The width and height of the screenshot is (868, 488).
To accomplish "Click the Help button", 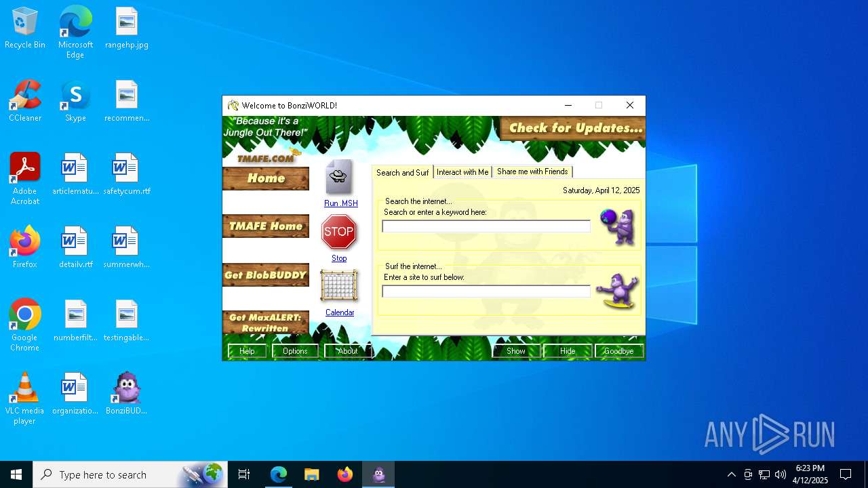I will click(247, 351).
